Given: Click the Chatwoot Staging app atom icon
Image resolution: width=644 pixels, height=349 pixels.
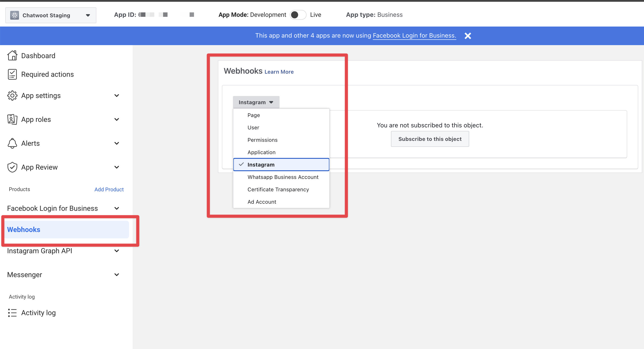Looking at the screenshot, I should point(15,15).
